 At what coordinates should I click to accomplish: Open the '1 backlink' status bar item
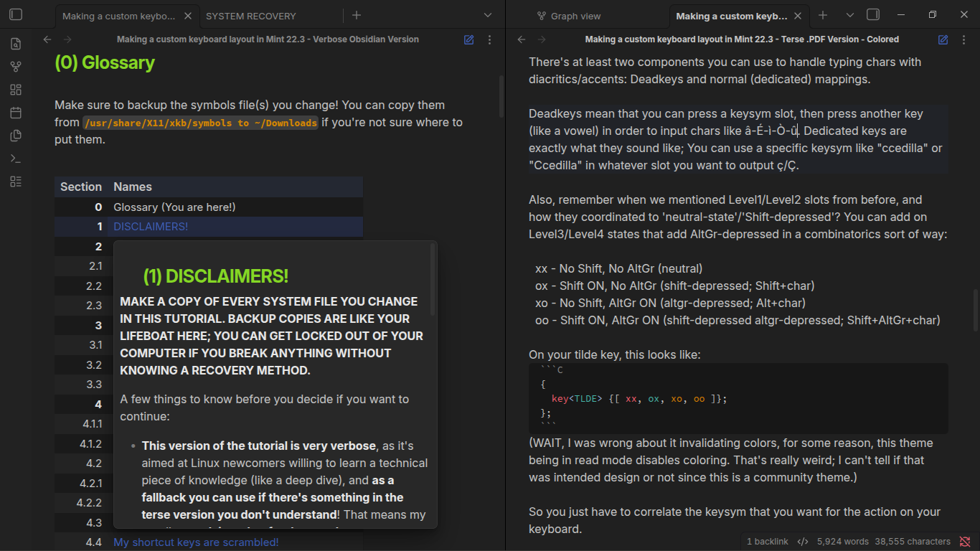click(x=768, y=542)
